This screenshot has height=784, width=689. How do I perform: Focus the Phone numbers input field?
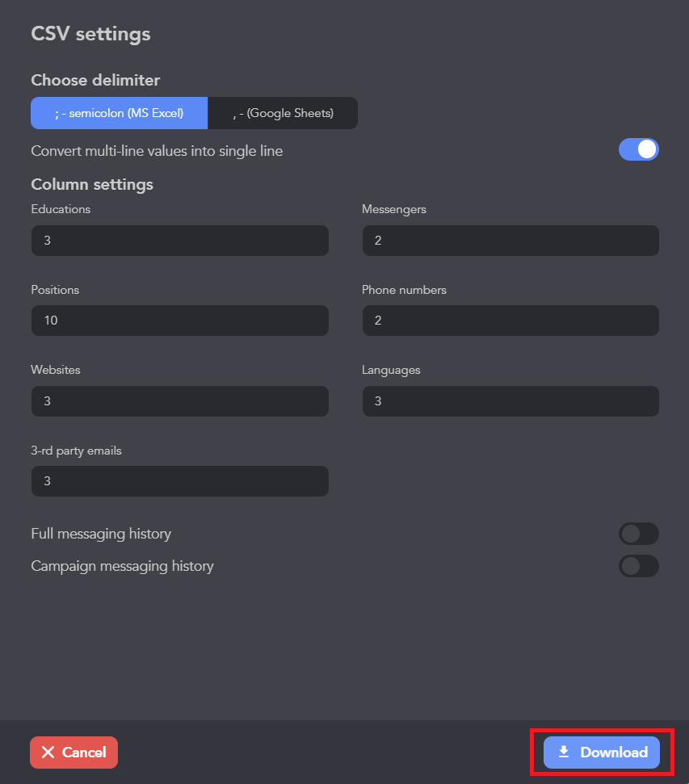click(510, 321)
